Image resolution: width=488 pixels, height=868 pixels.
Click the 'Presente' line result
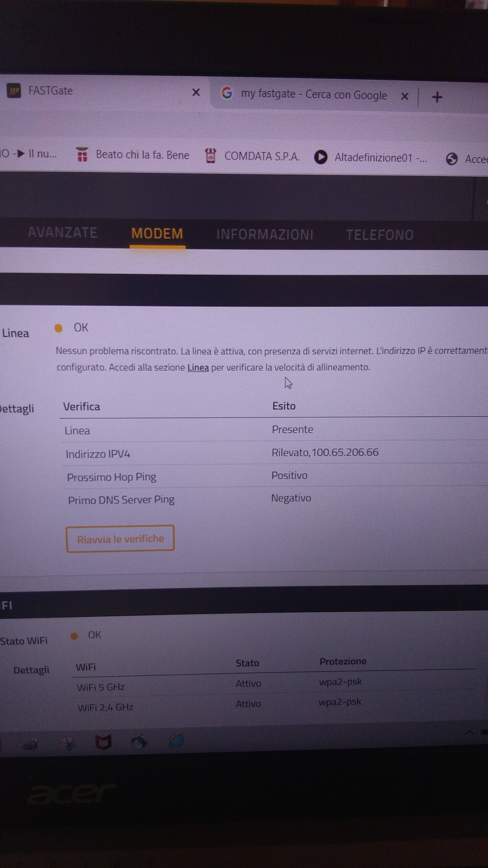(292, 430)
